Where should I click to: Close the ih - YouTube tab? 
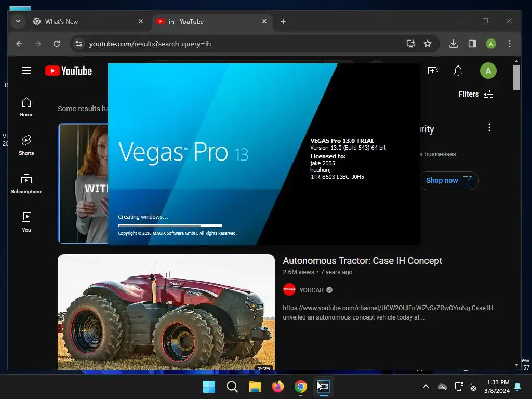[x=264, y=21]
